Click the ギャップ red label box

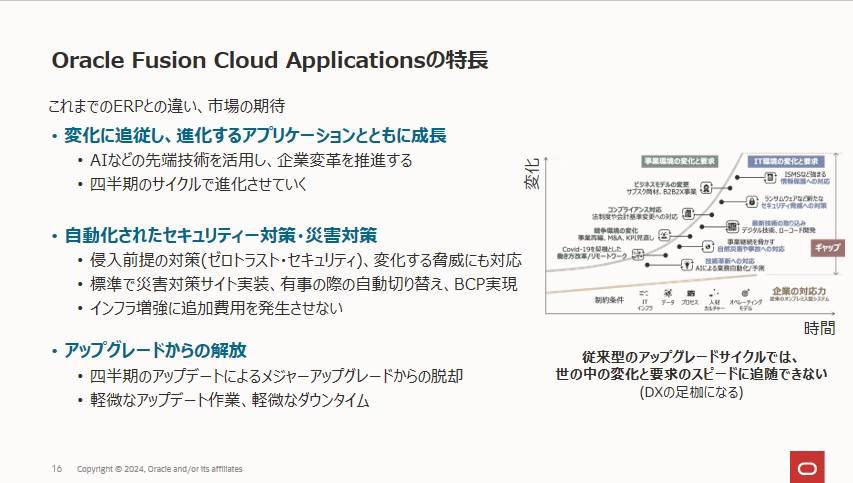[x=827, y=247]
